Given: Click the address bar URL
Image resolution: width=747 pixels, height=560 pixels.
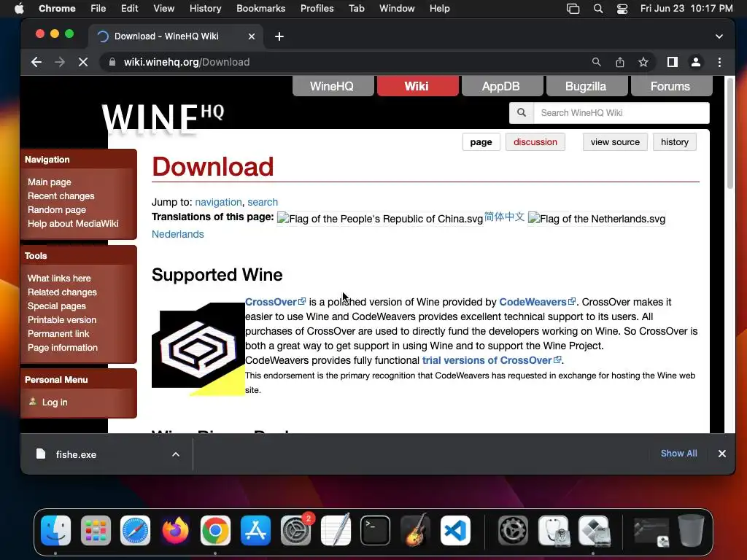Looking at the screenshot, I should point(186,62).
